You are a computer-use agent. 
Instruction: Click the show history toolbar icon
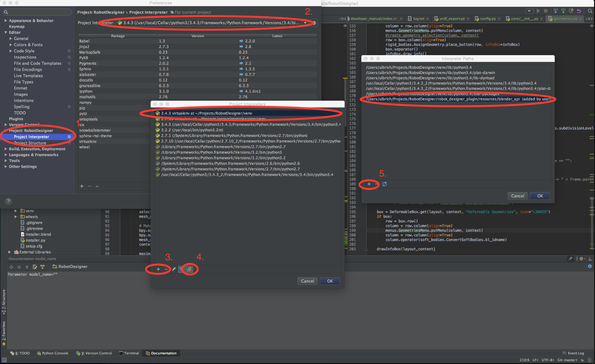pyautogui.click(x=571, y=11)
